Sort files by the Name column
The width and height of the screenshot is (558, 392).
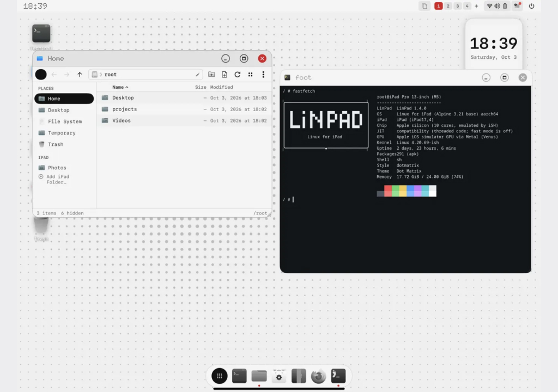point(120,87)
